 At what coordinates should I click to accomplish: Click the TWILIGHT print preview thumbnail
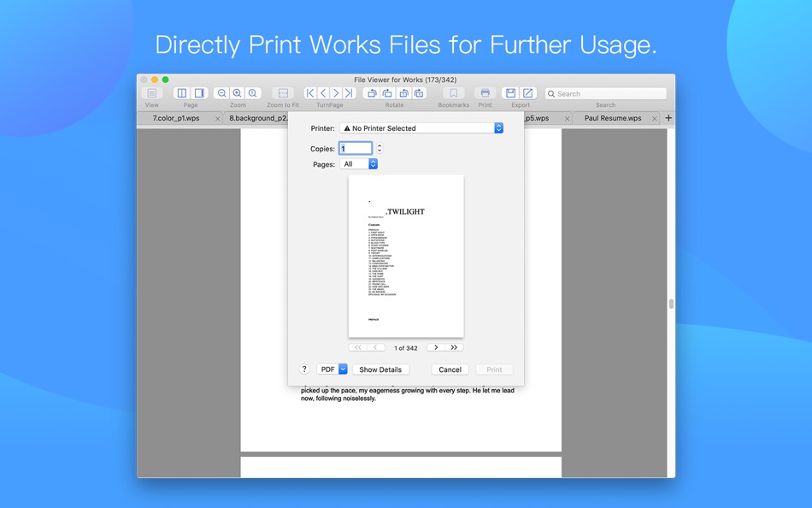coord(406,256)
